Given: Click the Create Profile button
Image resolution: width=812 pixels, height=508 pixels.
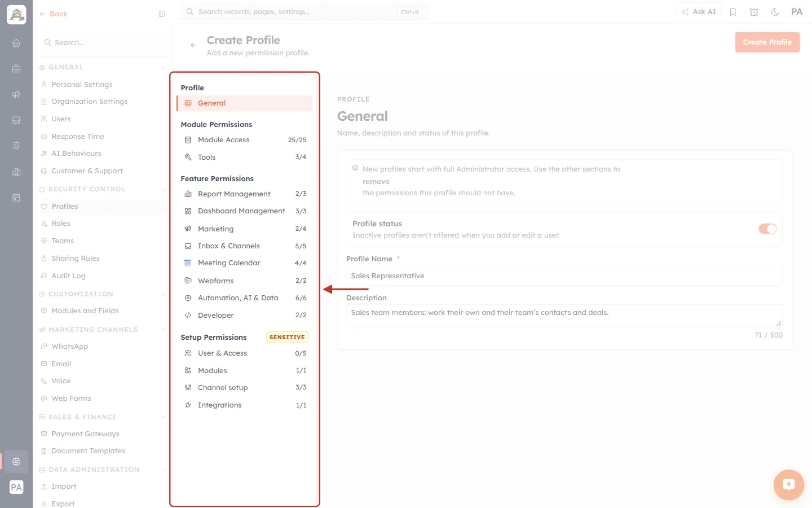Looking at the screenshot, I should [767, 42].
